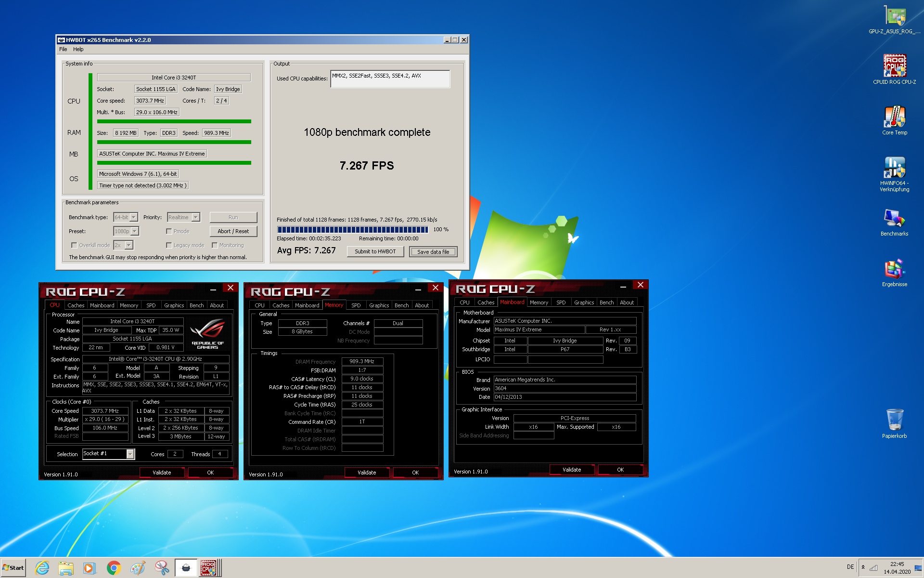
Task: Open the Socket #1 selection dropdown
Action: [108, 454]
